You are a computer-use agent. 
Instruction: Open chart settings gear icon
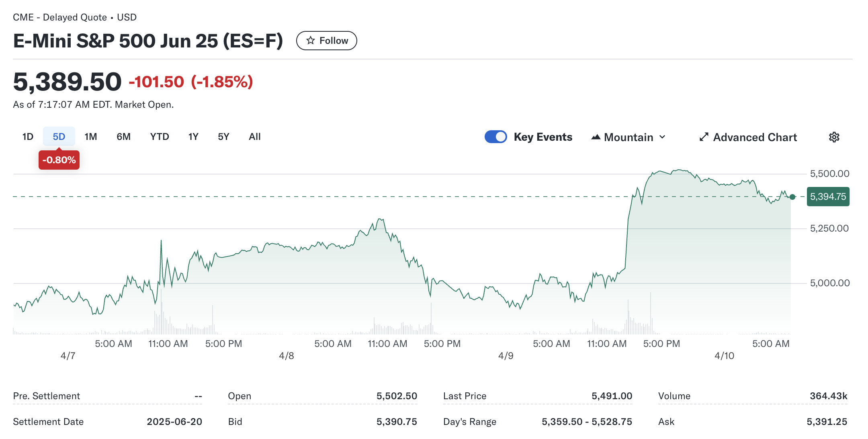point(834,137)
